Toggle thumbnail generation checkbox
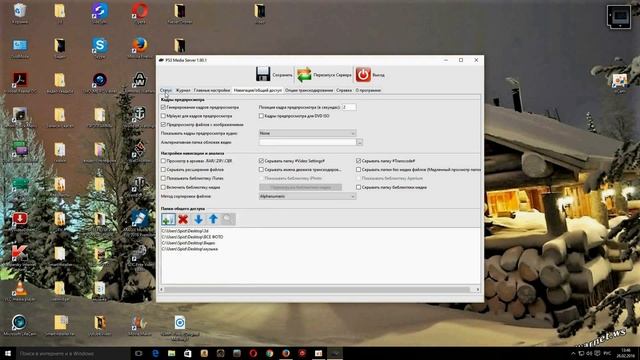 pyautogui.click(x=163, y=107)
